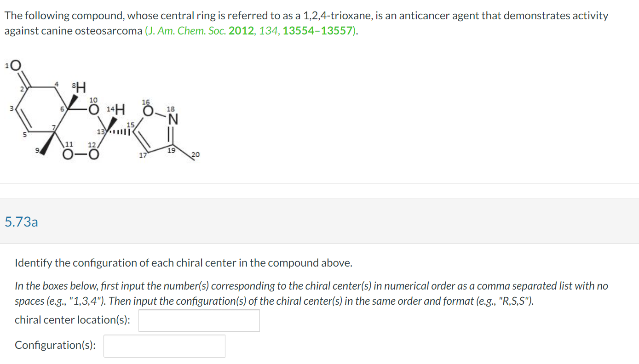Select the ring oxygen labeled 10
Image resolution: width=639 pixels, height=364 pixels.
[93, 109]
